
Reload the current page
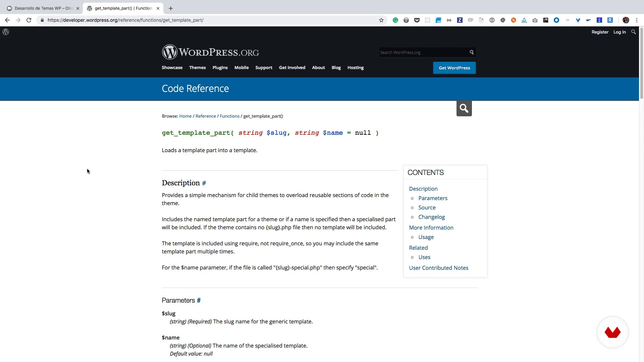coord(29,20)
